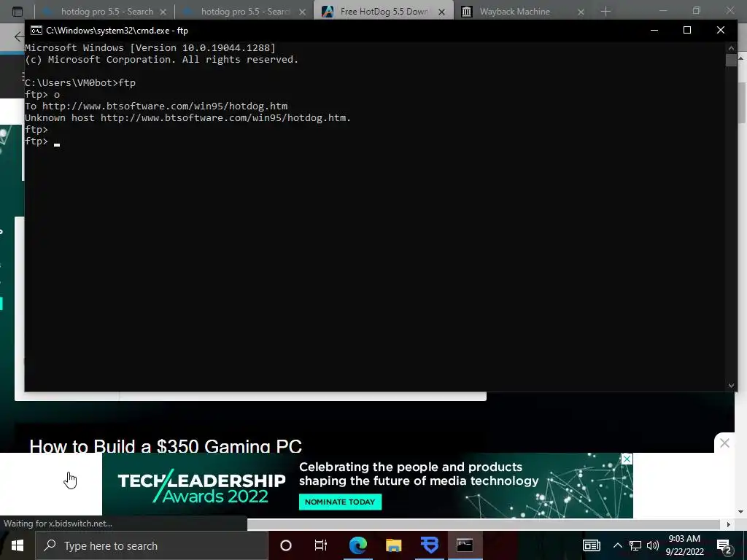747x560 pixels.
Task: Close the cmd.exe ftp window
Action: pyautogui.click(x=720, y=30)
